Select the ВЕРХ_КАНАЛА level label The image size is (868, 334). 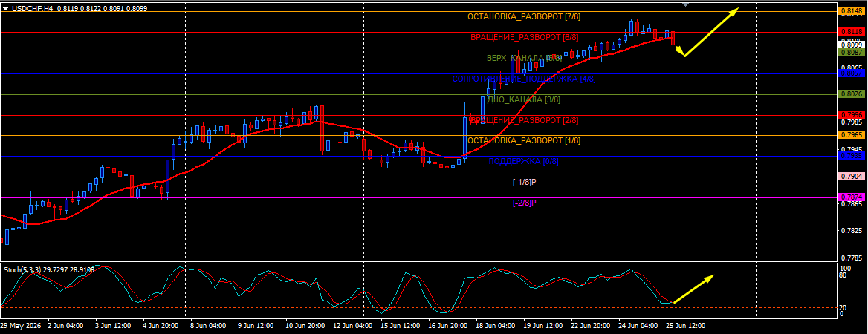(522, 58)
